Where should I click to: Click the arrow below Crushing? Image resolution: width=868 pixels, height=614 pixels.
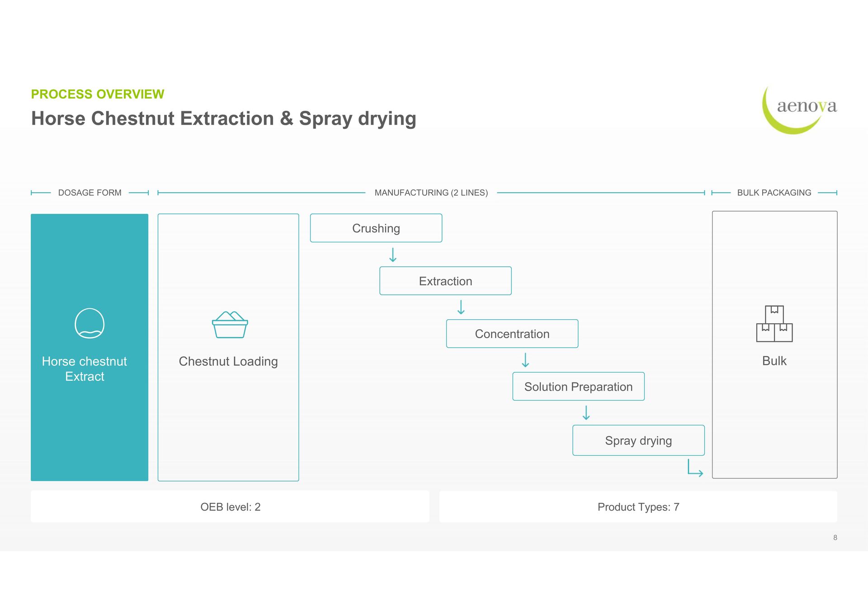(x=393, y=255)
